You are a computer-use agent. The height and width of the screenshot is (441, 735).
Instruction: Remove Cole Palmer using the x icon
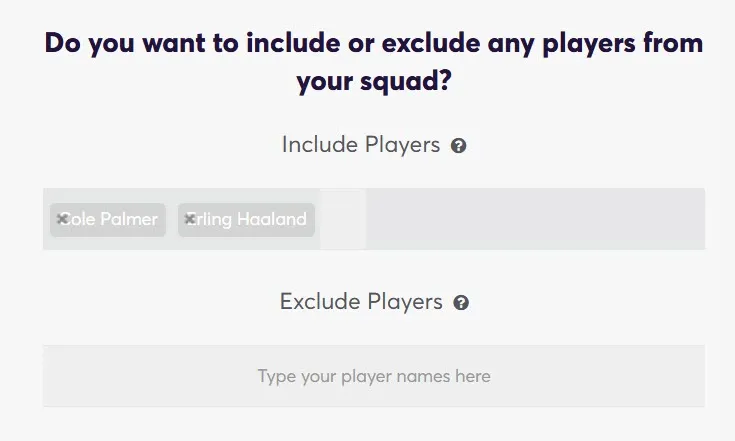point(62,218)
